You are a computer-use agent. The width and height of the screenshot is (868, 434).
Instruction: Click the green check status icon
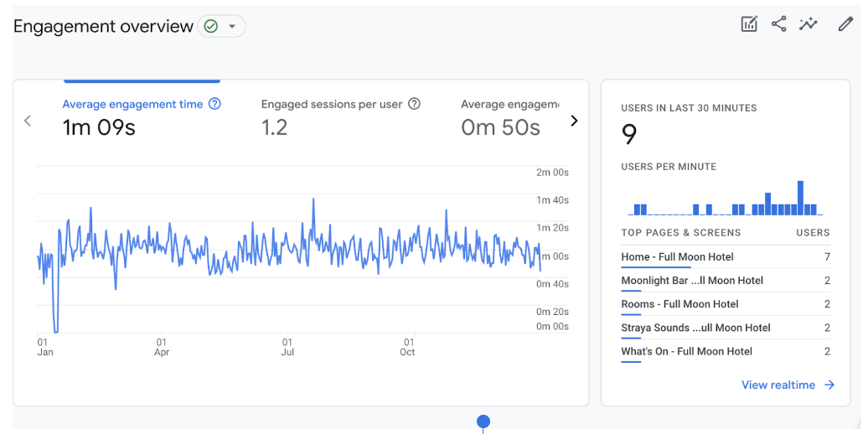pos(211,27)
